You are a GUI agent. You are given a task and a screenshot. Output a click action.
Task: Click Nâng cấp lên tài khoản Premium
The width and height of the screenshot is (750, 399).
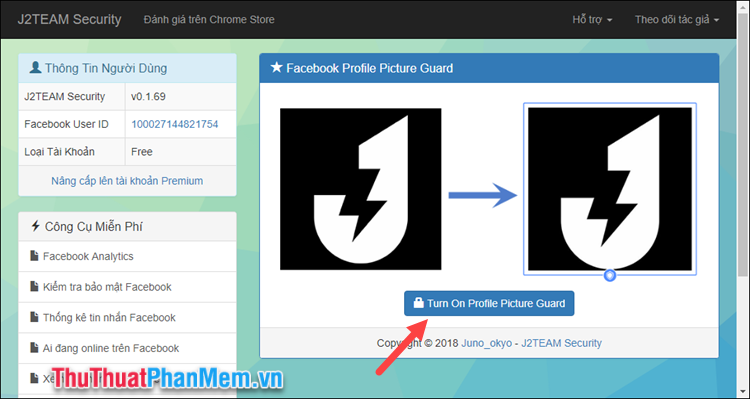[127, 181]
